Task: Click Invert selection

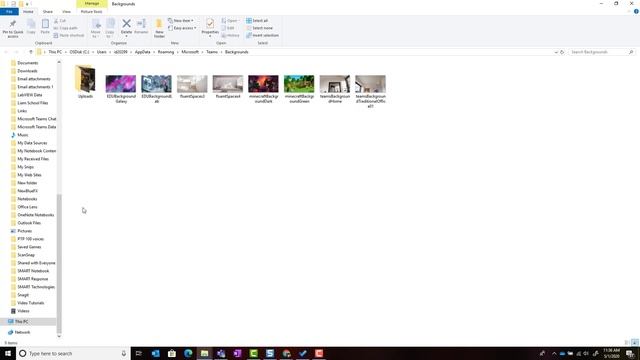Action: click(262, 36)
